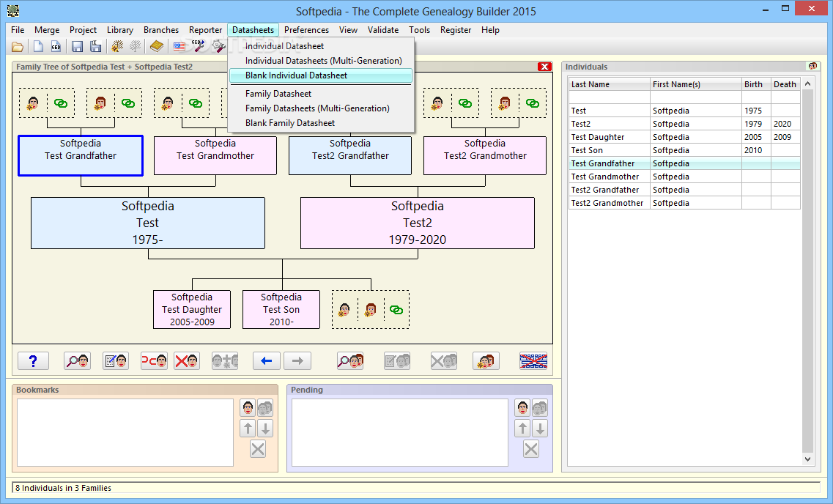Viewport: 833px width, 504px height.
Task: Save project using the floppy disk icon
Action: [77, 47]
